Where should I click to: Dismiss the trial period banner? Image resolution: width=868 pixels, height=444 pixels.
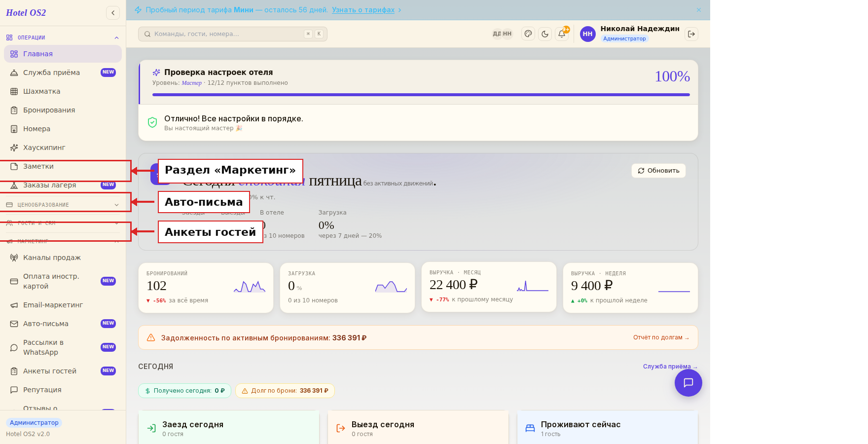coord(699,10)
